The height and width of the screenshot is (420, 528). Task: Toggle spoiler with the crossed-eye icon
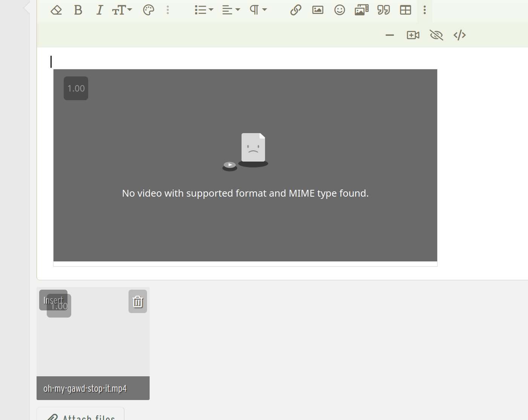436,35
